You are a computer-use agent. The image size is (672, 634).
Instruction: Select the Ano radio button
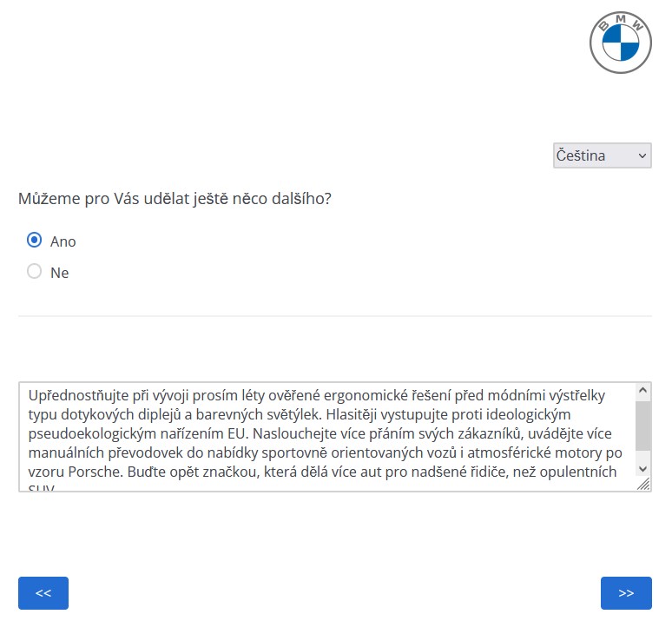coord(35,241)
